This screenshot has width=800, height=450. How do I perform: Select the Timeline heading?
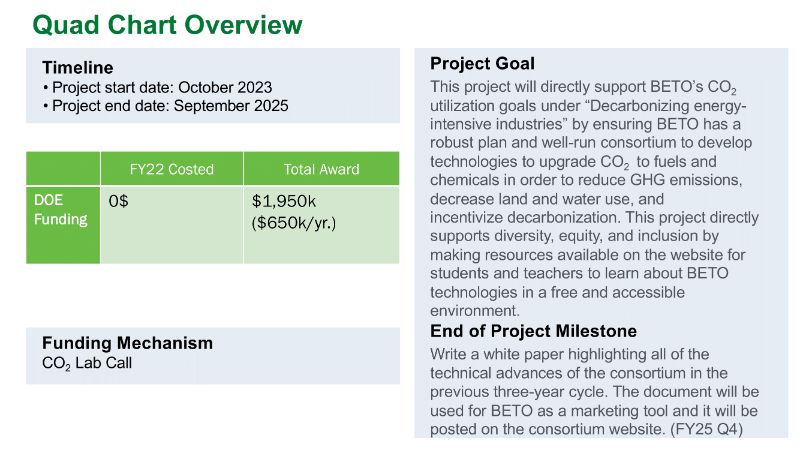coord(78,68)
